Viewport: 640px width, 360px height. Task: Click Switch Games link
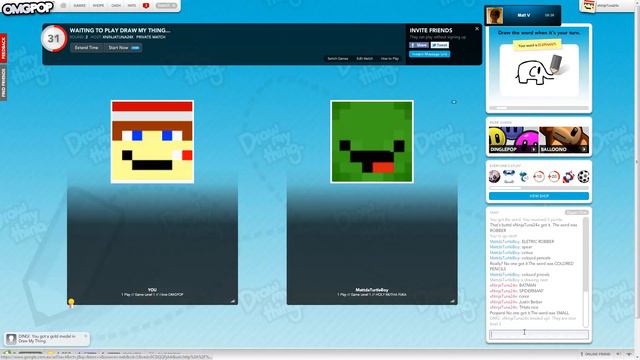click(338, 59)
